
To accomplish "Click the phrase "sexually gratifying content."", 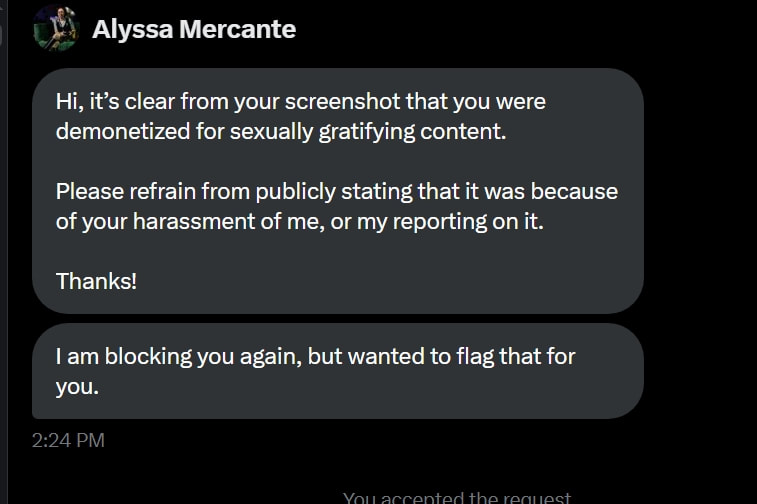I will point(368,132).
